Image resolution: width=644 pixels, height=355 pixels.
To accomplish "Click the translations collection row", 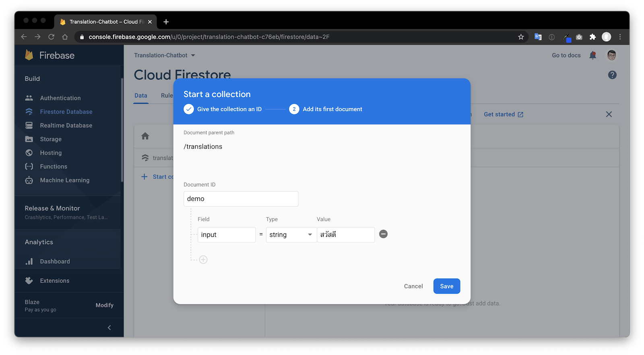I will [158, 158].
